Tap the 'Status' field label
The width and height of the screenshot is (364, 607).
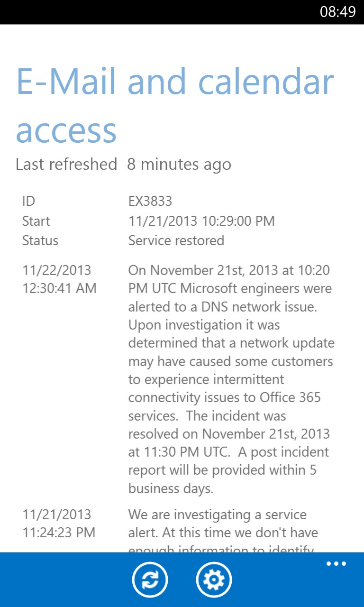[x=40, y=240]
